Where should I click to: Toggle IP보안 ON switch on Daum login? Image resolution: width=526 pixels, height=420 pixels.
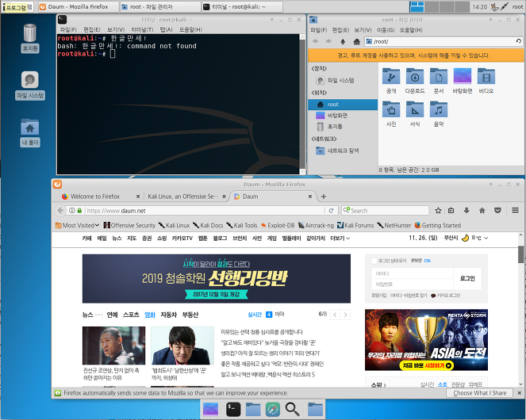click(x=427, y=261)
